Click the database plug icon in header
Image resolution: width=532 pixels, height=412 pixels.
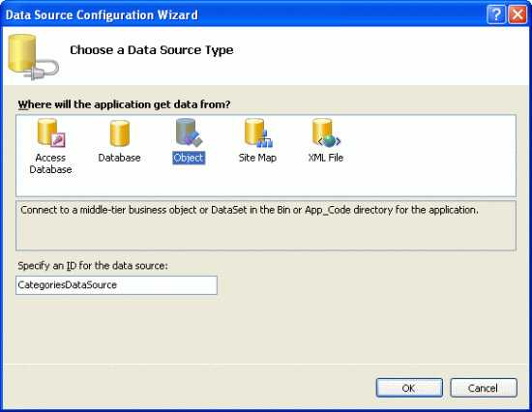click(33, 57)
